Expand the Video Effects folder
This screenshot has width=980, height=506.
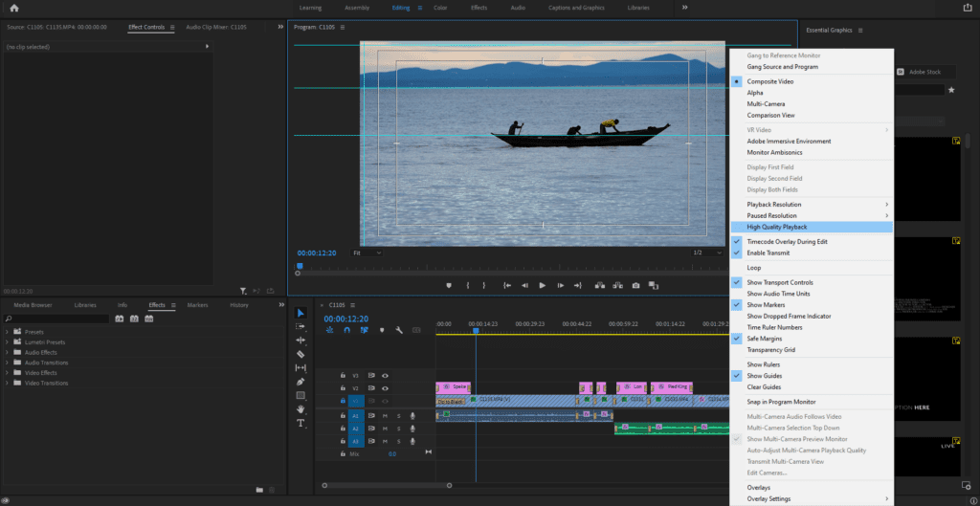(x=7, y=373)
